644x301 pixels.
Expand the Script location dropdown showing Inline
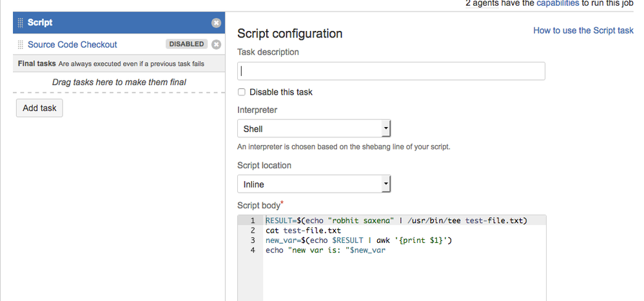click(314, 184)
